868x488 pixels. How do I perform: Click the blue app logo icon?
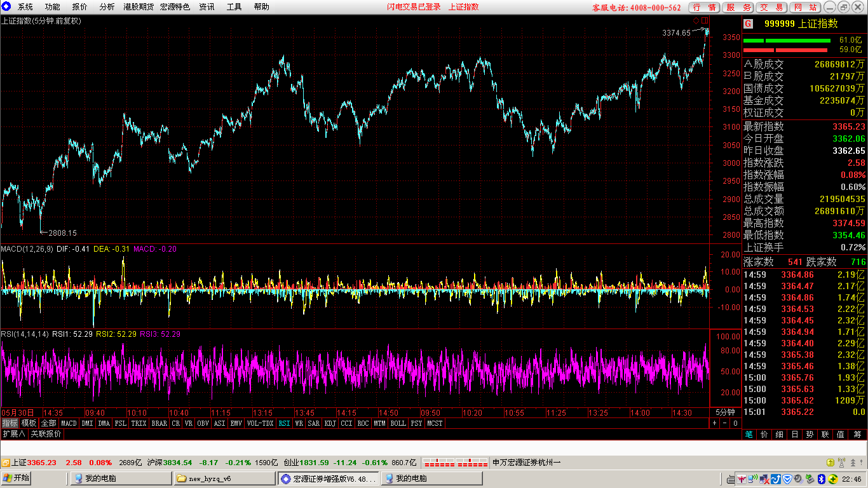[x=7, y=6]
